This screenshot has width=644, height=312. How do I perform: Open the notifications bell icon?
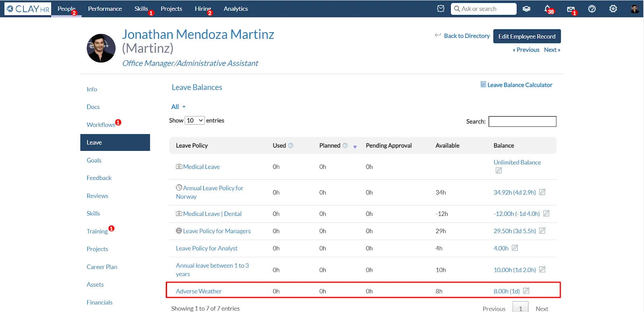coord(547,8)
